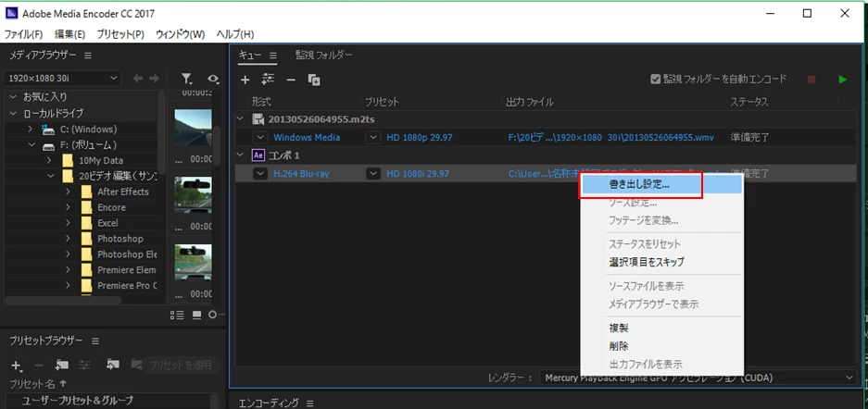Viewport: 868px width, 409px height.
Task: Open the encoding panel menu icon
Action: 310,403
